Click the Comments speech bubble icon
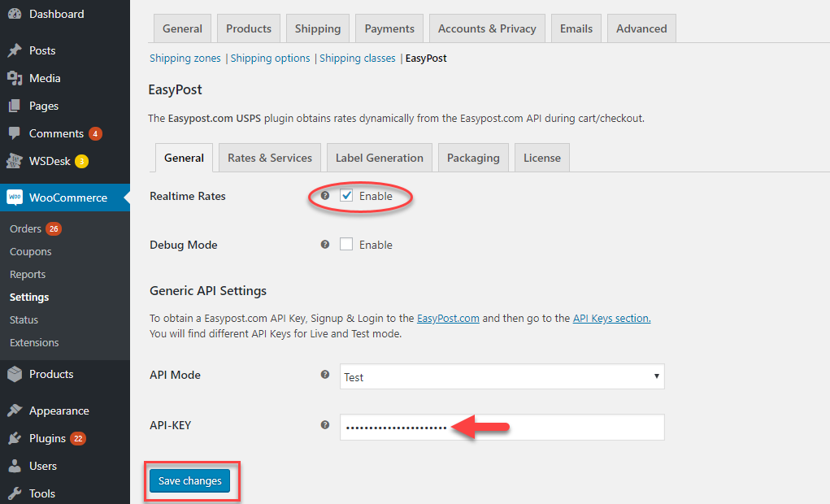The height and width of the screenshot is (504, 830). [x=15, y=133]
